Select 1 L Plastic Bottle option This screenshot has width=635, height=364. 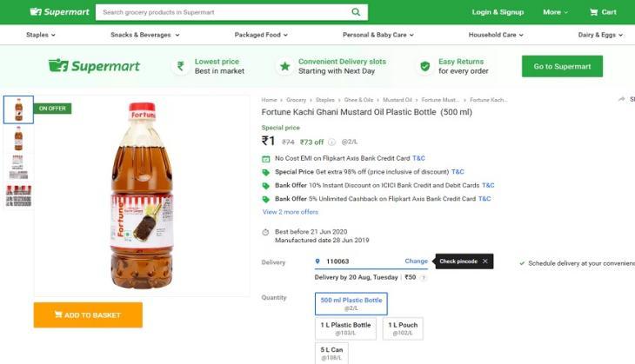point(345,328)
